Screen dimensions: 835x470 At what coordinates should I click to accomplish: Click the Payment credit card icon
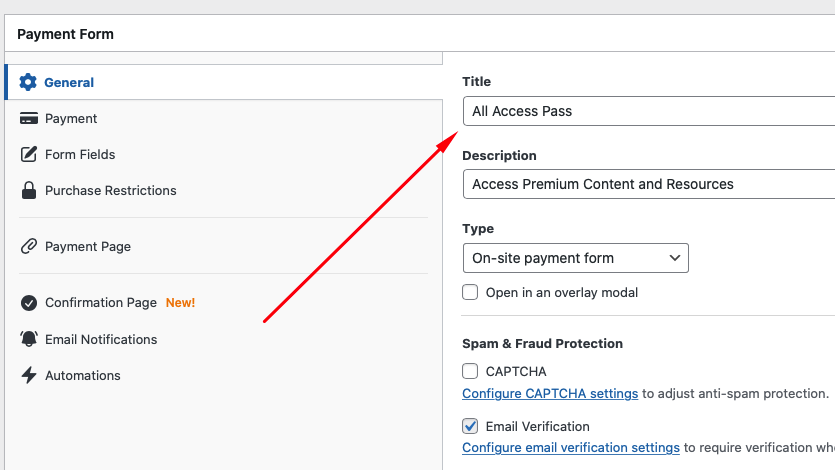(x=28, y=118)
